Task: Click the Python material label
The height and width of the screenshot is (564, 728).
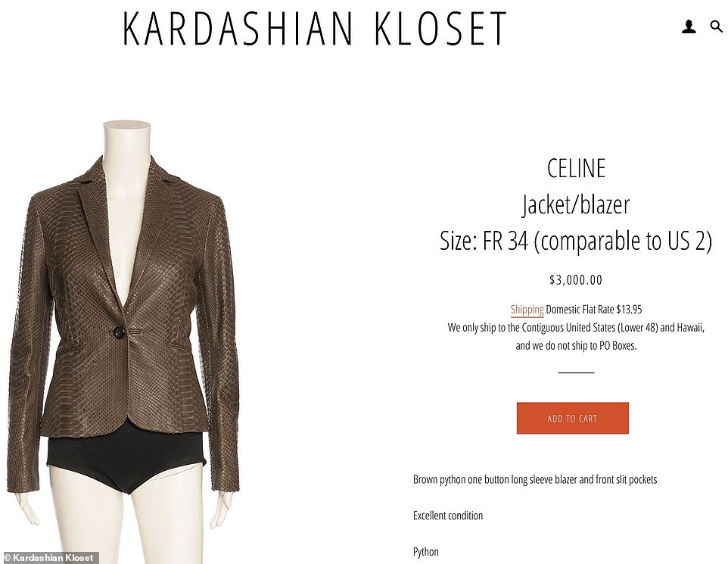Action: tap(426, 552)
